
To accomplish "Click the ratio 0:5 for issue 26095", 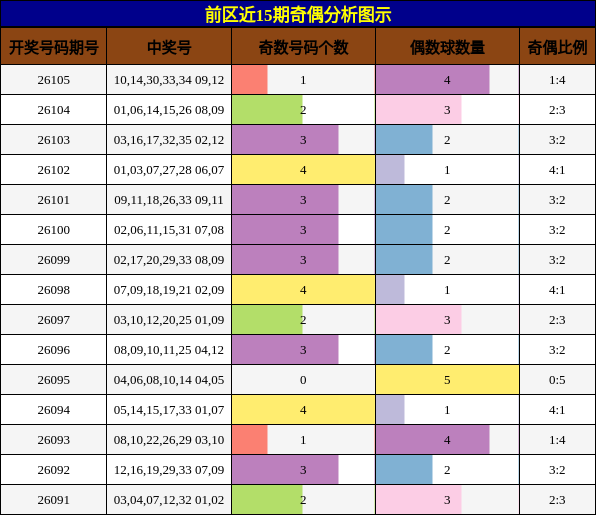I will (x=557, y=380).
